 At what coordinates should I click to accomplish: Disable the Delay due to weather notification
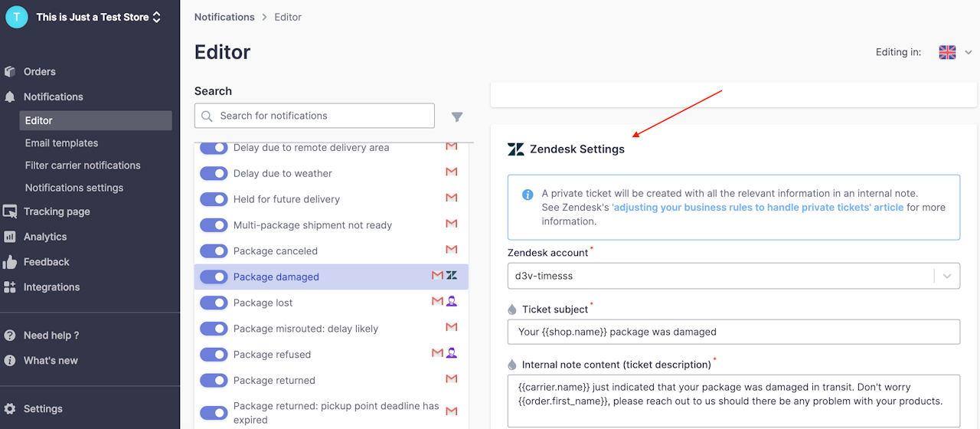214,174
